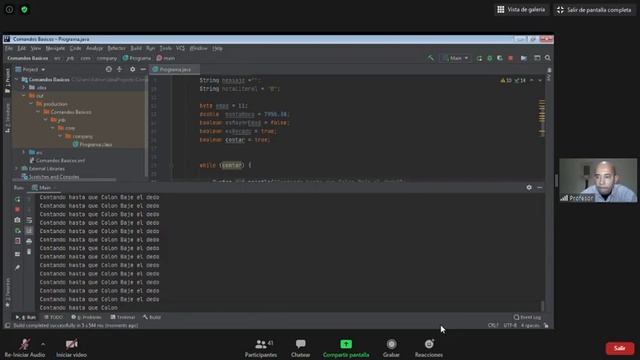Image resolution: width=640 pixels, height=360 pixels.
Task: Go to next highlighted error arrow
Action: 540,80
